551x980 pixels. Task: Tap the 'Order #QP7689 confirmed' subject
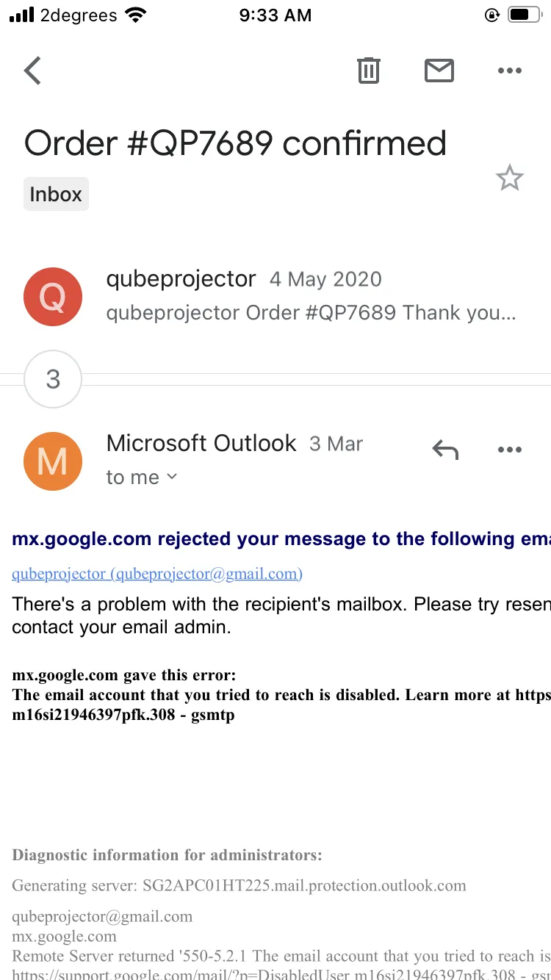(235, 143)
